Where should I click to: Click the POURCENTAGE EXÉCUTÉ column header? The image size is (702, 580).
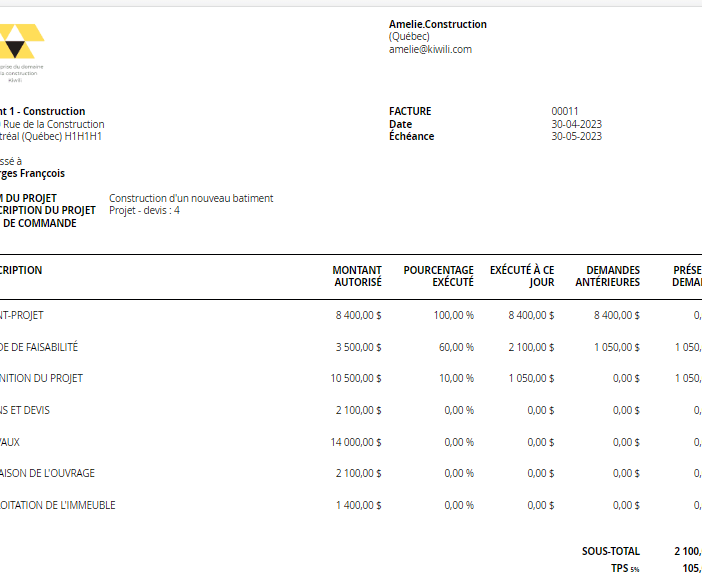click(x=438, y=276)
